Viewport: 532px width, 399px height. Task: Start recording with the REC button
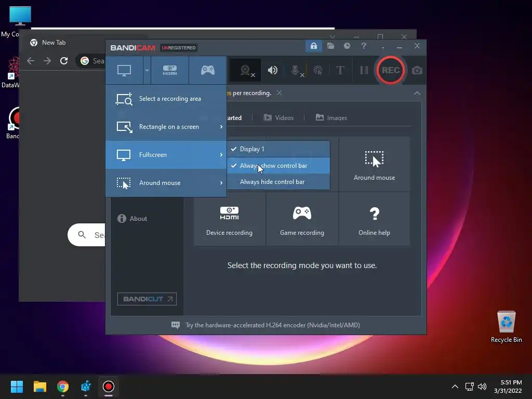[x=391, y=70]
